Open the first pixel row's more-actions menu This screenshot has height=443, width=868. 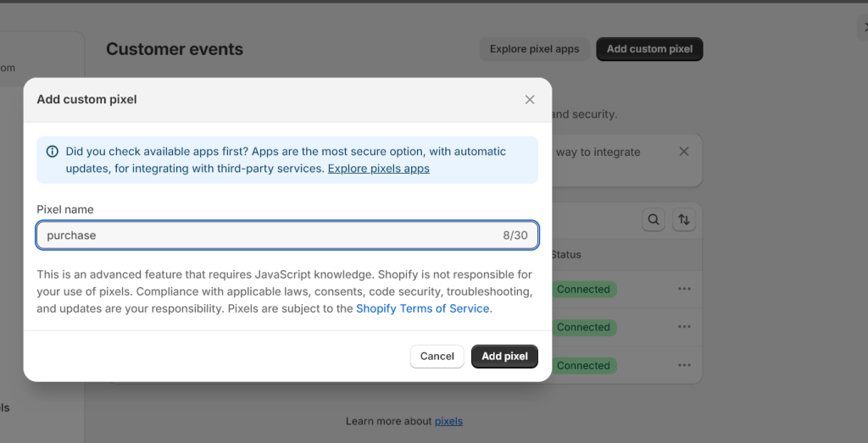684,289
